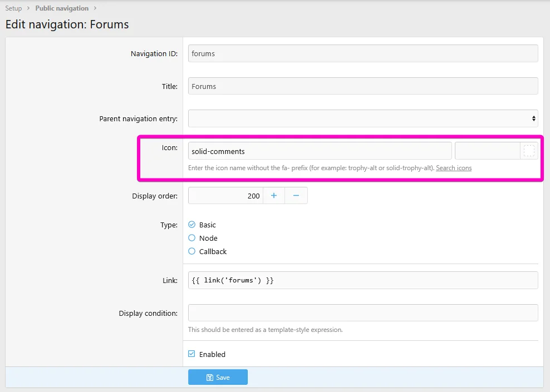Focus the Display condition input field
The image size is (550, 392).
pos(363,313)
